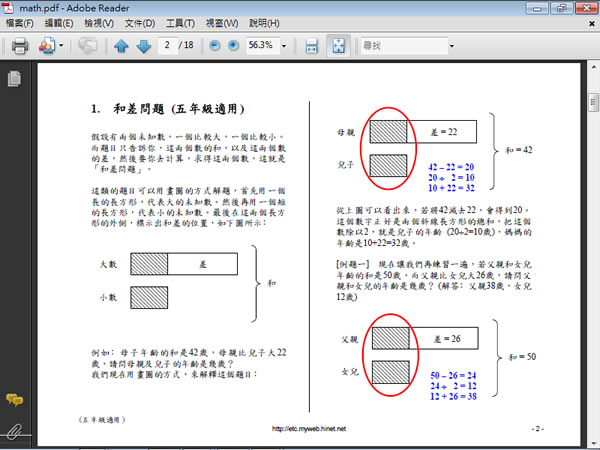Zoom in with the plus button
Viewport: 600px width, 450px height.
[x=232, y=46]
